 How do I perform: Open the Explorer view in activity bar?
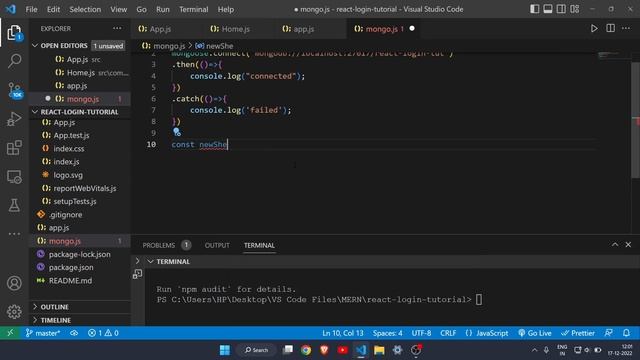click(x=14, y=32)
